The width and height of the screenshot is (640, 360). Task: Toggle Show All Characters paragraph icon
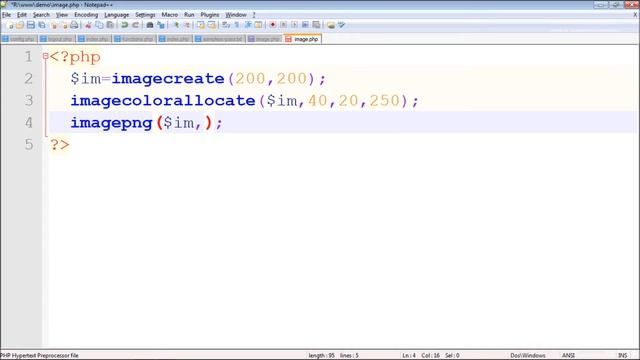click(x=237, y=25)
